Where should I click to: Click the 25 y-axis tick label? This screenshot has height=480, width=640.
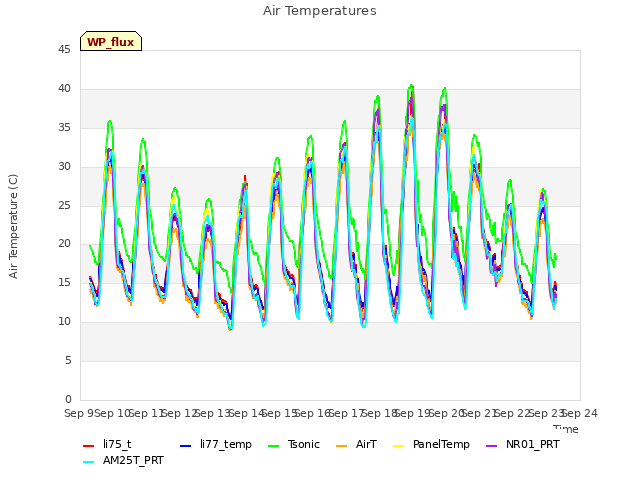64,205
